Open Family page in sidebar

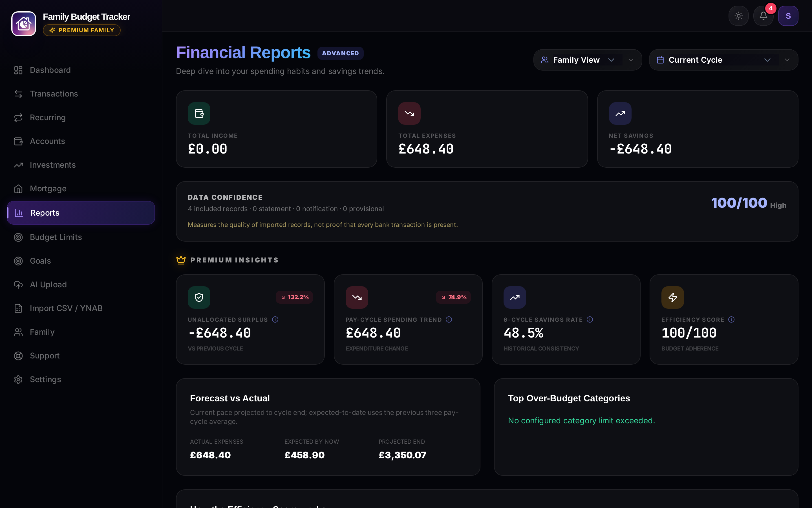point(81,332)
